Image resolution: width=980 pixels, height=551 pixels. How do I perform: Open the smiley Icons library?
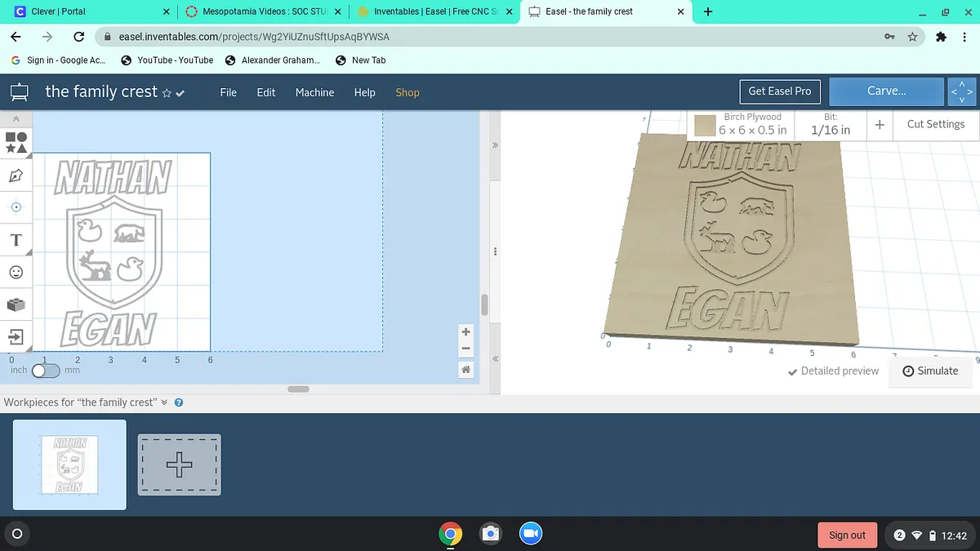pos(16,272)
